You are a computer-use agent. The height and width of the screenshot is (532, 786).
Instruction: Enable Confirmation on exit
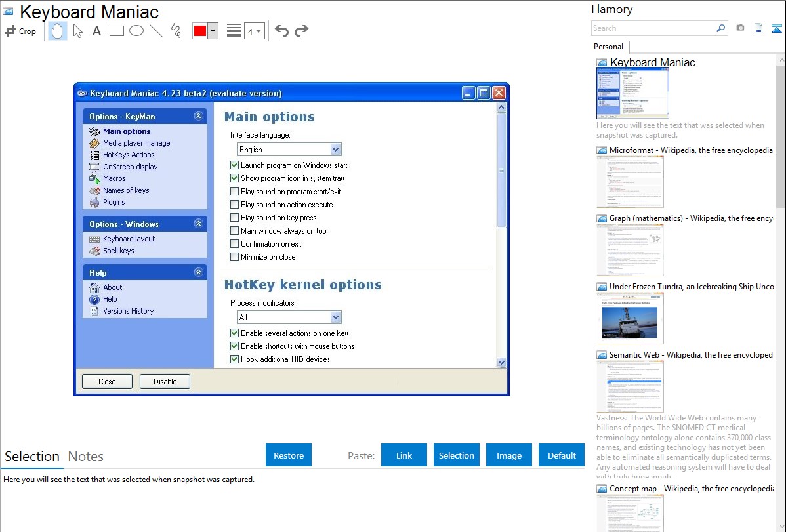[x=234, y=243]
